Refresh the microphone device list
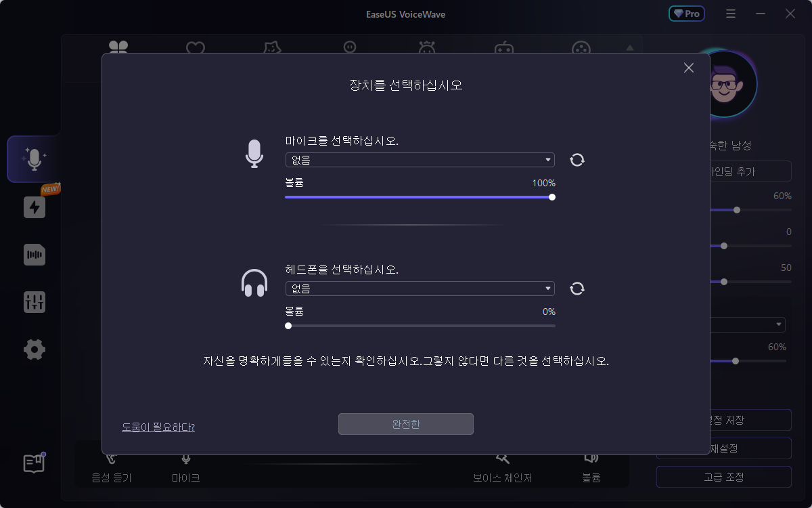This screenshot has height=508, width=812. [577, 159]
